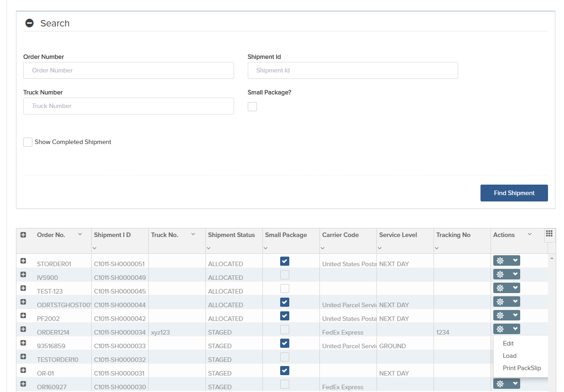Click gear action icon for TEST-123
This screenshot has width=564, height=392.
(500, 288)
